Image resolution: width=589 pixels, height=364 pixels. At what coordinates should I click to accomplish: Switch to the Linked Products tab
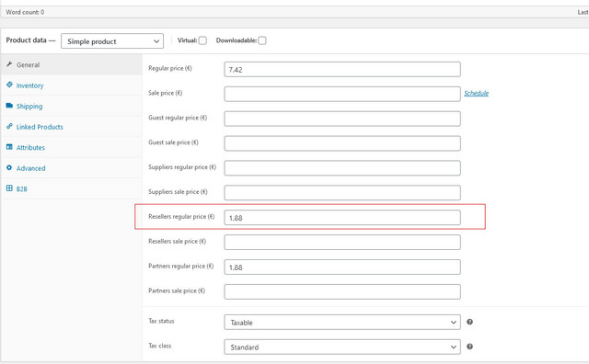(x=72, y=127)
